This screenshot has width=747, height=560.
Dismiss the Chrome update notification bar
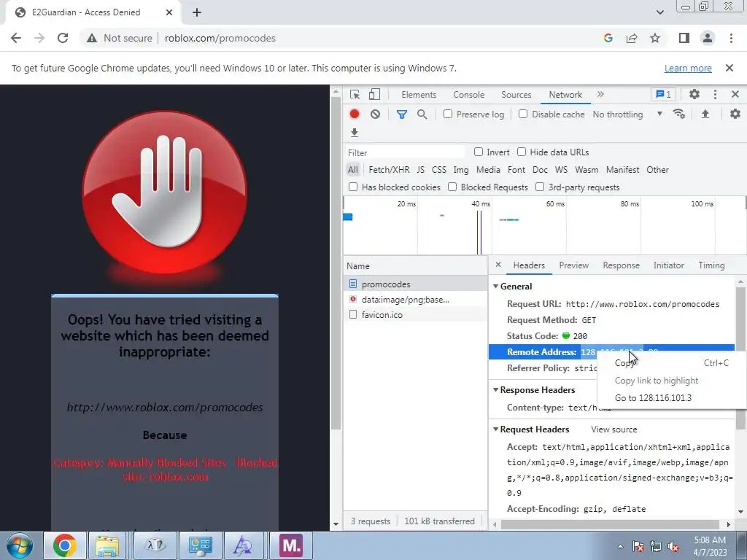point(729,68)
